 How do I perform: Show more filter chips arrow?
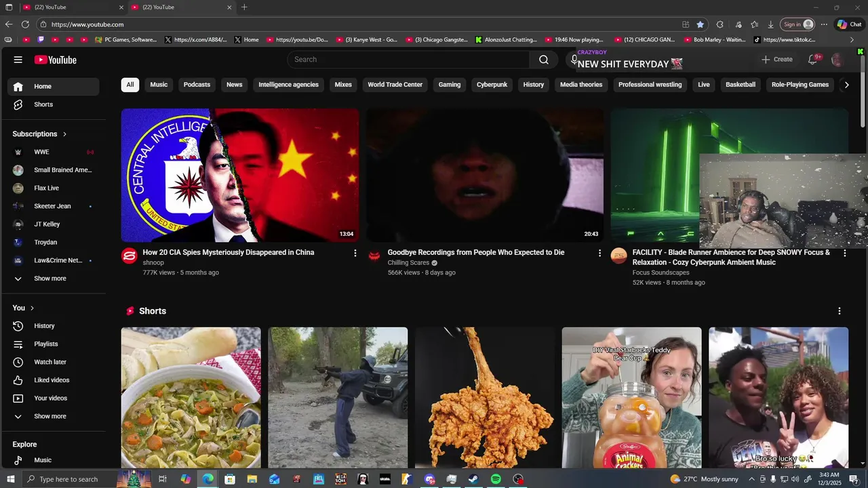[x=846, y=85]
